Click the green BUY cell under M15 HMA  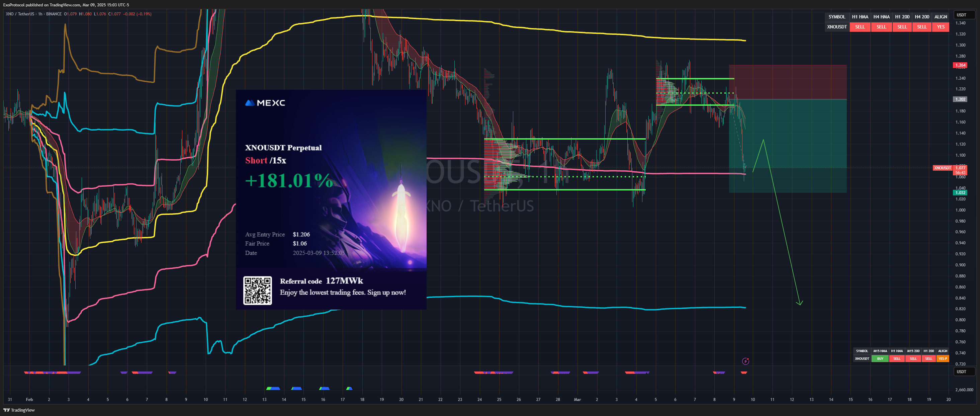click(x=880, y=358)
